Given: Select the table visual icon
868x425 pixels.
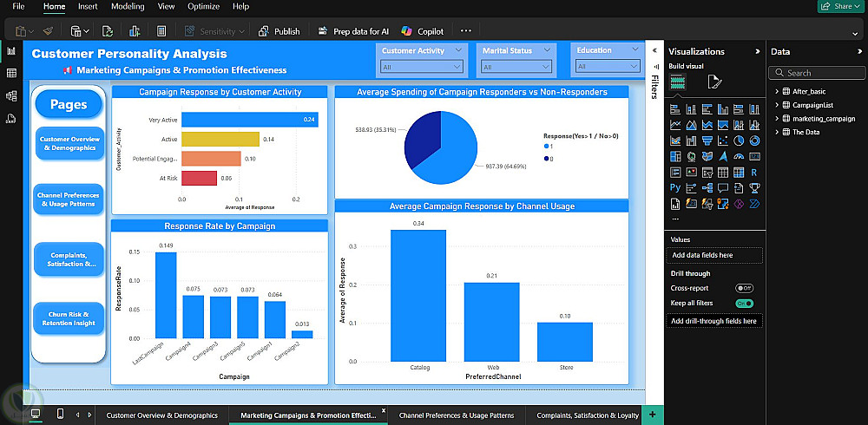Looking at the screenshot, I should [723, 173].
